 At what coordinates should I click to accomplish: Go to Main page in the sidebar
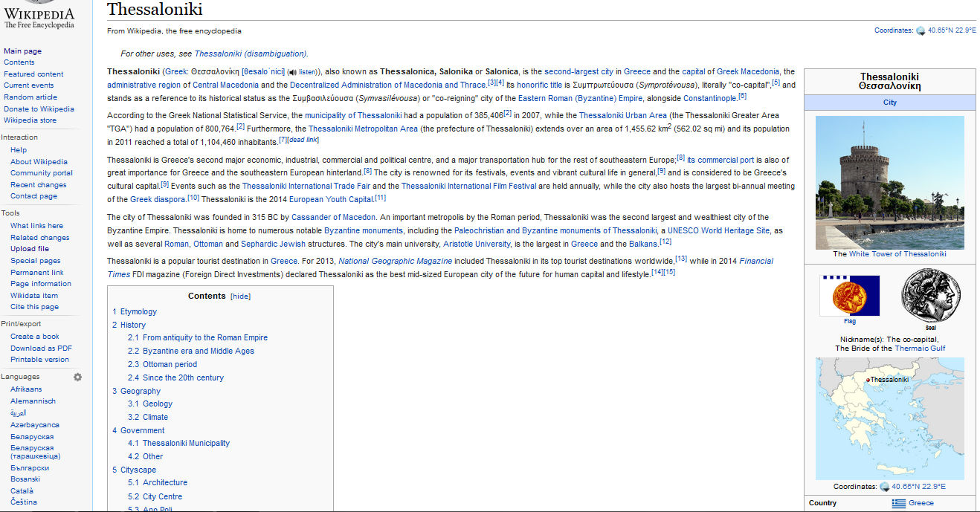[x=22, y=51]
